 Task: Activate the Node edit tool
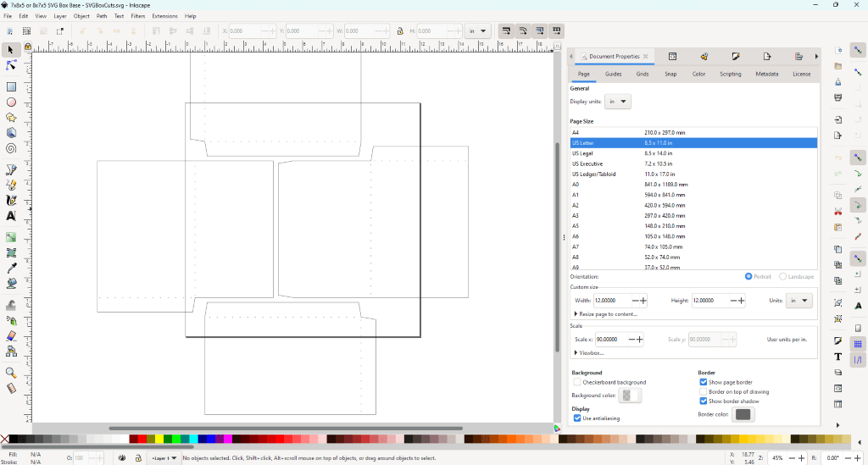pos(11,65)
